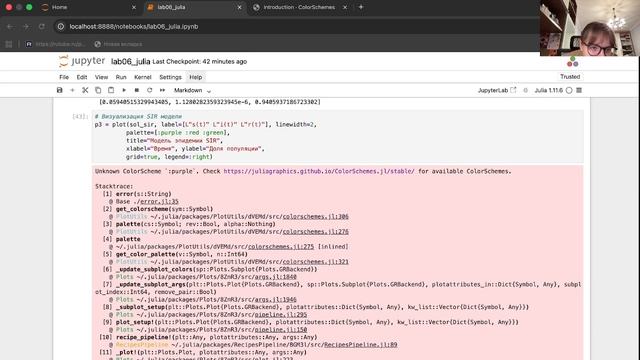Click the Jupyter logo
Image resolution: width=640 pixels, height=360 pixels.
(82, 61)
